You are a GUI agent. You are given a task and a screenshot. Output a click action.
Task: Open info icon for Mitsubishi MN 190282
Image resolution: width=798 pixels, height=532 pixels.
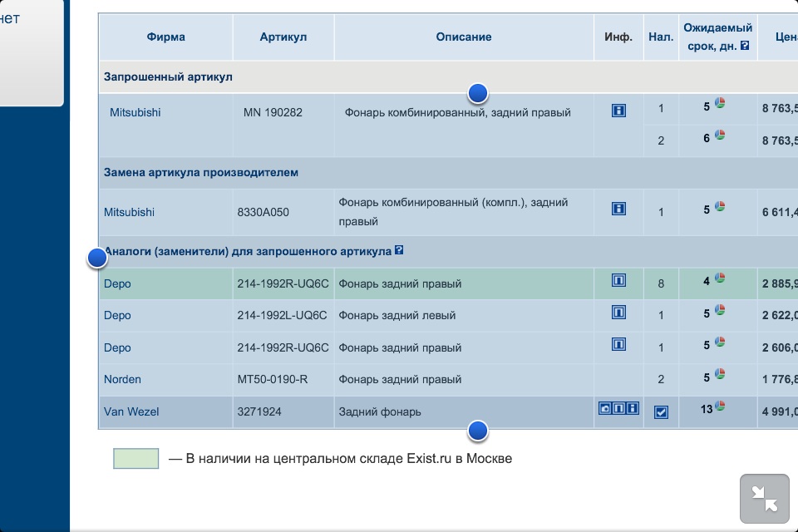618,111
